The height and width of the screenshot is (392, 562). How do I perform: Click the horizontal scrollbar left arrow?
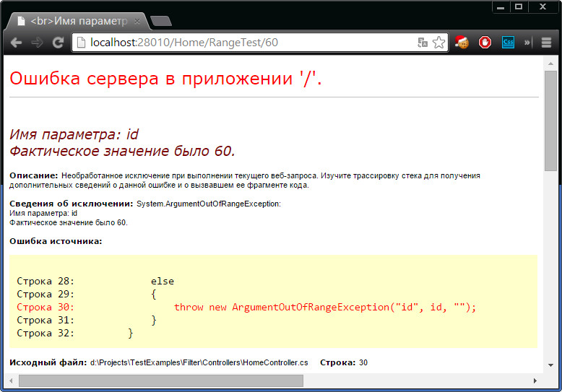11,380
